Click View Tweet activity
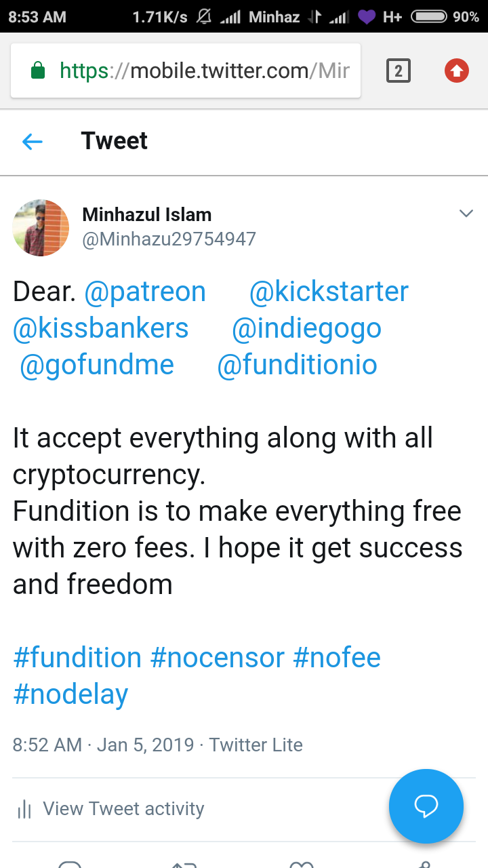488x868 pixels. pos(123,808)
